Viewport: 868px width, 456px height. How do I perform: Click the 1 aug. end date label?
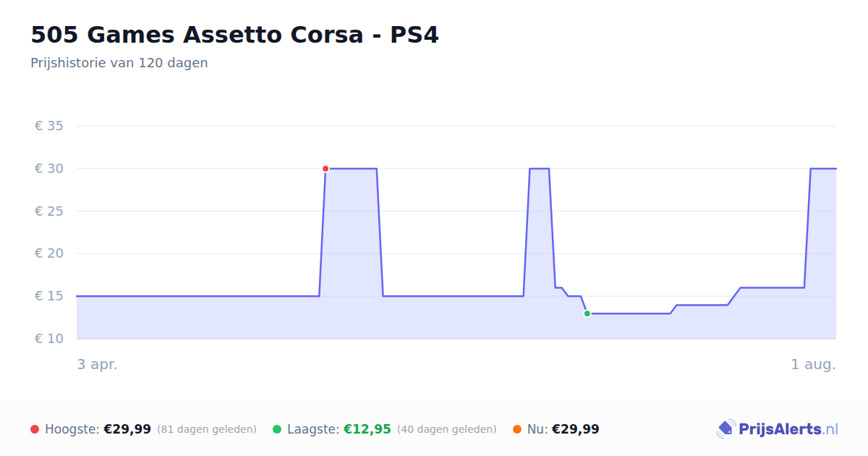pos(814,364)
